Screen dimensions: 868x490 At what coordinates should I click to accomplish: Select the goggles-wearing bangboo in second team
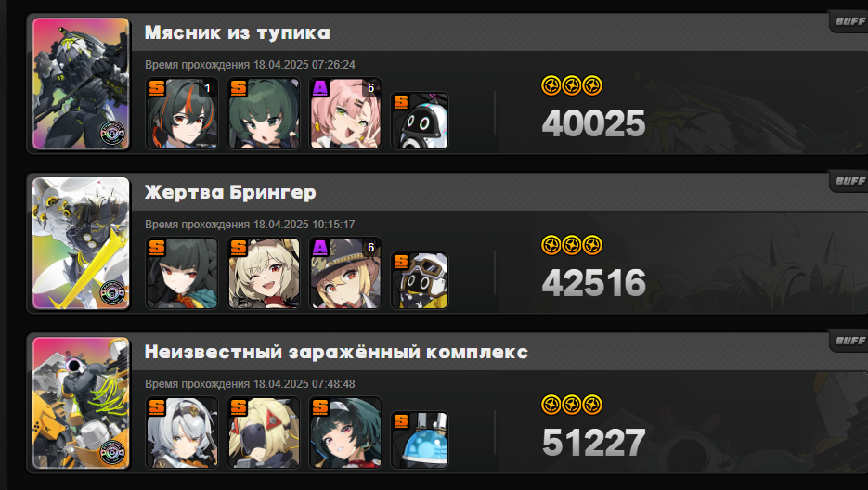[x=420, y=280]
